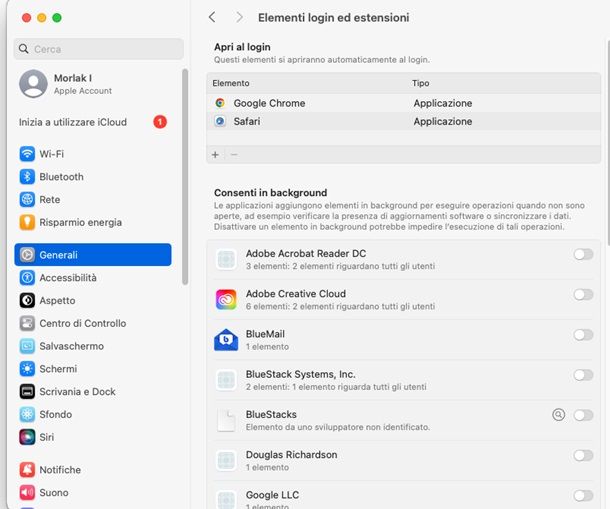Select the Schermi sidebar label
The width and height of the screenshot is (610, 509).
click(x=58, y=369)
